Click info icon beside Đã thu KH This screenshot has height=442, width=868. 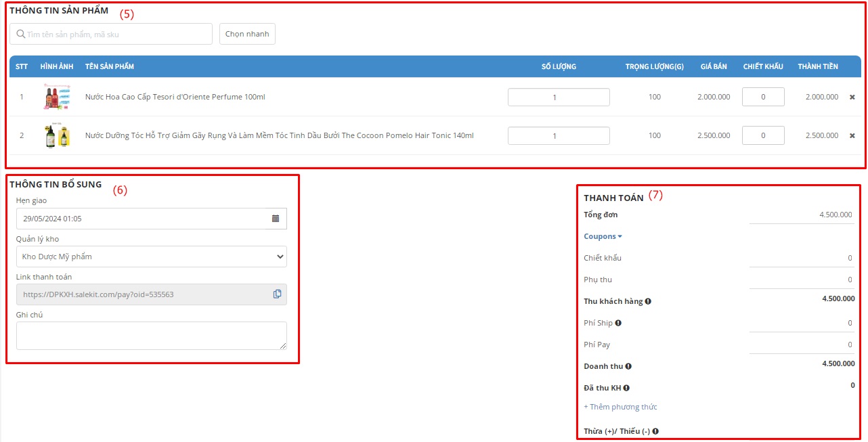[x=626, y=388]
